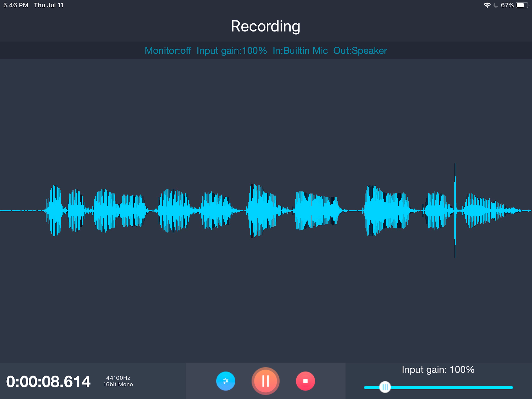Tap Input gain:100% in the status bar
The width and height of the screenshot is (532, 399).
pos(232,50)
